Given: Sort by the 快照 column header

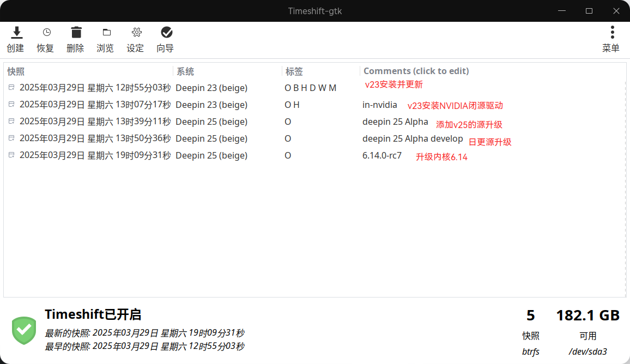Looking at the screenshot, I should (x=16, y=71).
